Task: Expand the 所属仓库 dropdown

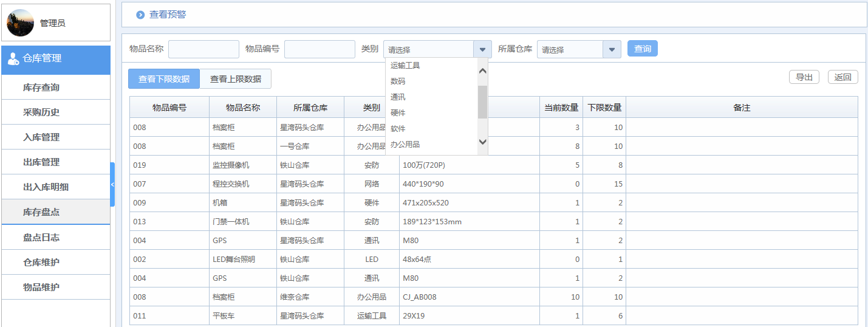Action: (x=612, y=49)
